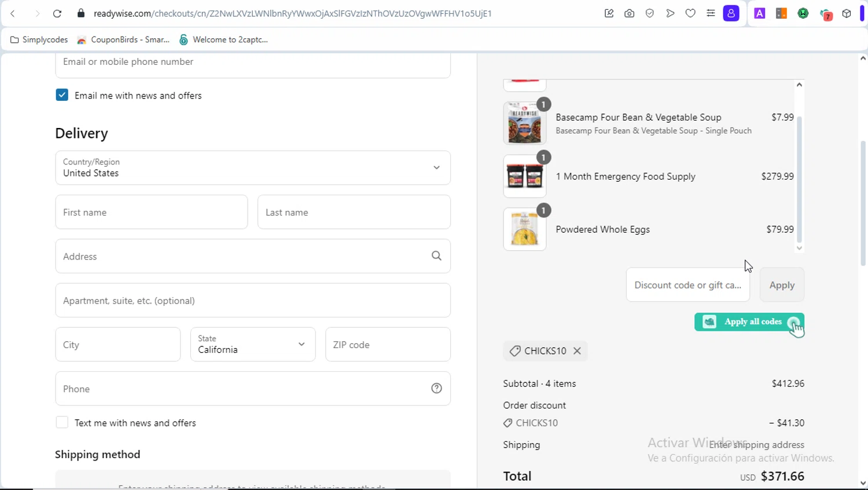Image resolution: width=868 pixels, height=490 pixels.
Task: Click the page scroll-down arrow
Action: tap(863, 483)
